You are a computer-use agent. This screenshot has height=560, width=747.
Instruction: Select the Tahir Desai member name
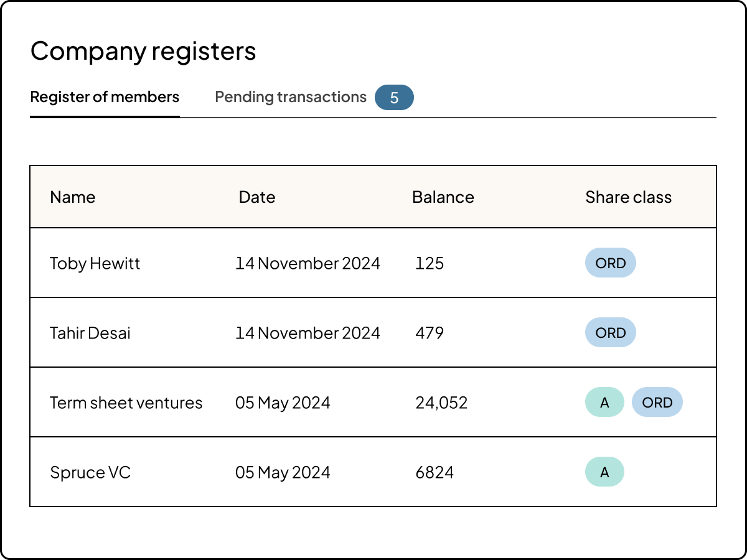[x=90, y=333]
